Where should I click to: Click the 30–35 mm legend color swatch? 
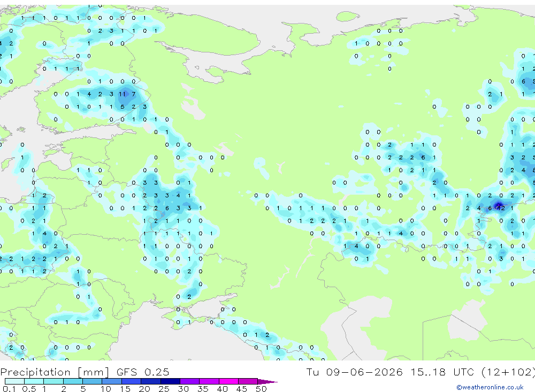190,381
